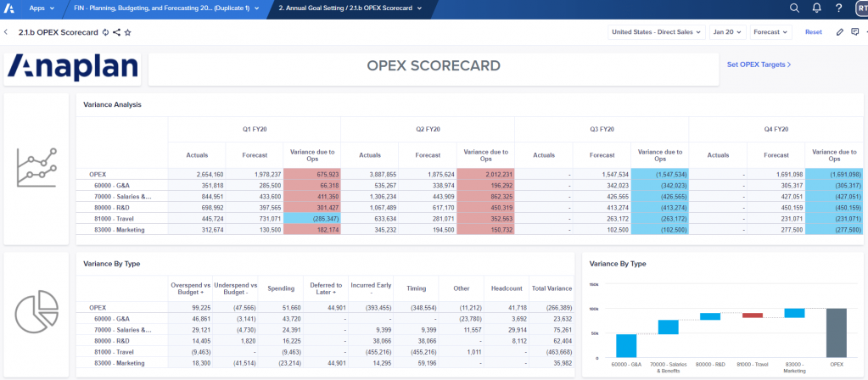Screen dimensions: 868x380
Task: Click the Q2 FY20 column header
Action: coord(428,129)
